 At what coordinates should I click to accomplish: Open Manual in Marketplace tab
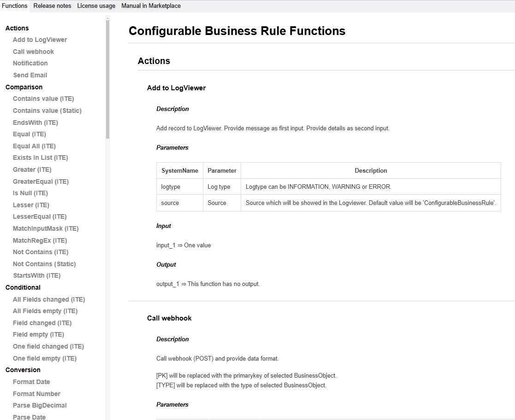click(x=151, y=6)
